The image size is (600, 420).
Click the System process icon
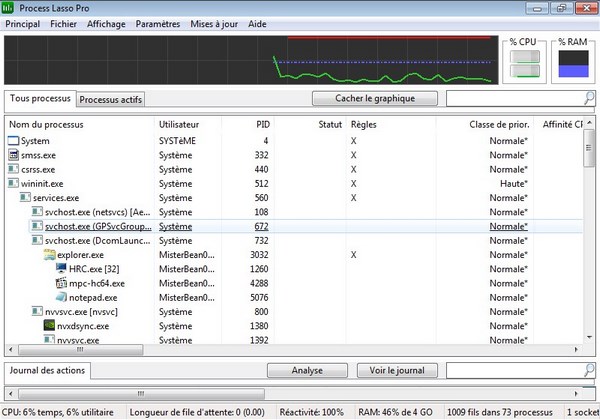pyautogui.click(x=13, y=141)
